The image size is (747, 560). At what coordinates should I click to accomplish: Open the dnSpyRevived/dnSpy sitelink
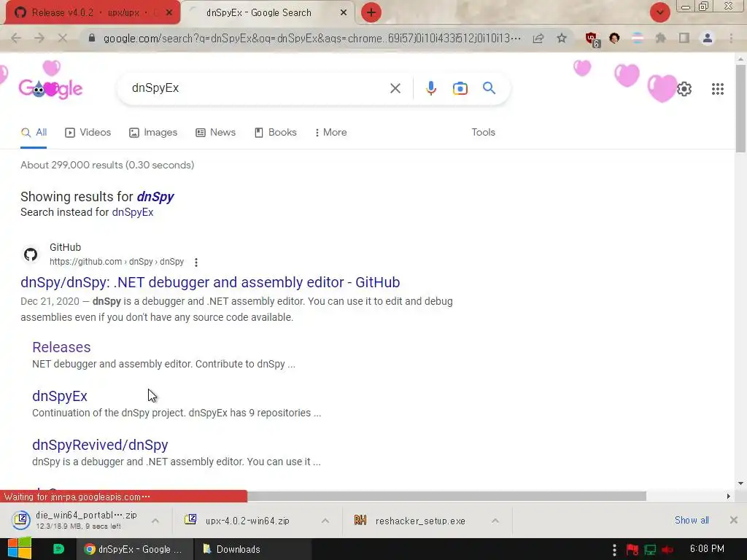click(100, 445)
